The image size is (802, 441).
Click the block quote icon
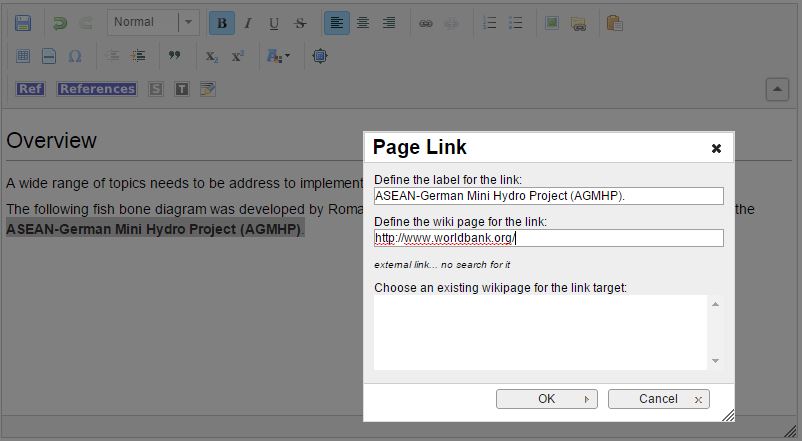tap(174, 56)
